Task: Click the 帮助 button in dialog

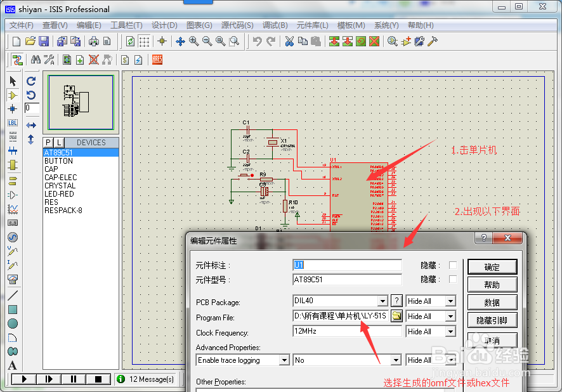Action: (x=492, y=285)
